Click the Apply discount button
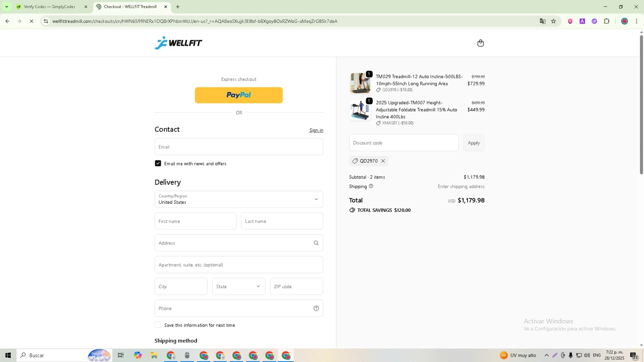 474,143
